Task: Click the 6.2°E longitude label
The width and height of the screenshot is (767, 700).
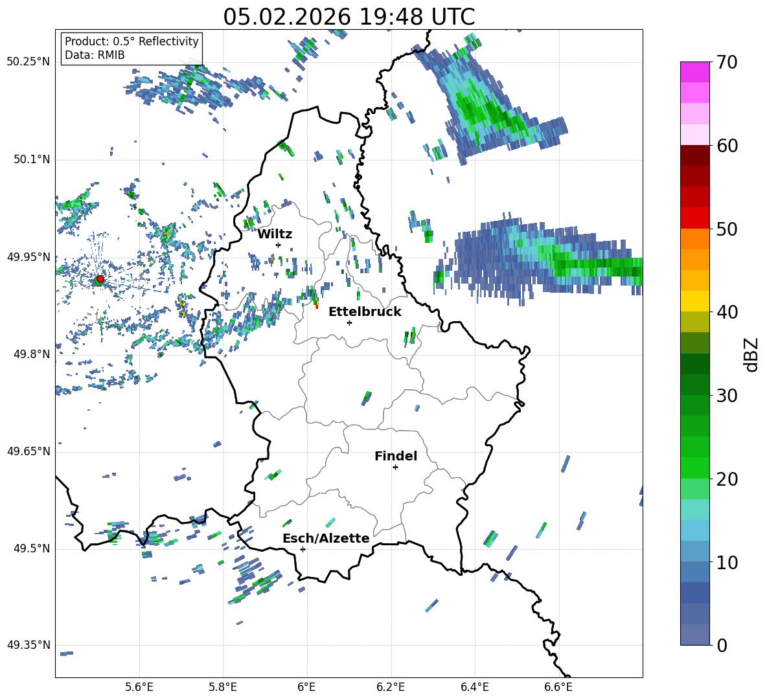Action: point(391,688)
